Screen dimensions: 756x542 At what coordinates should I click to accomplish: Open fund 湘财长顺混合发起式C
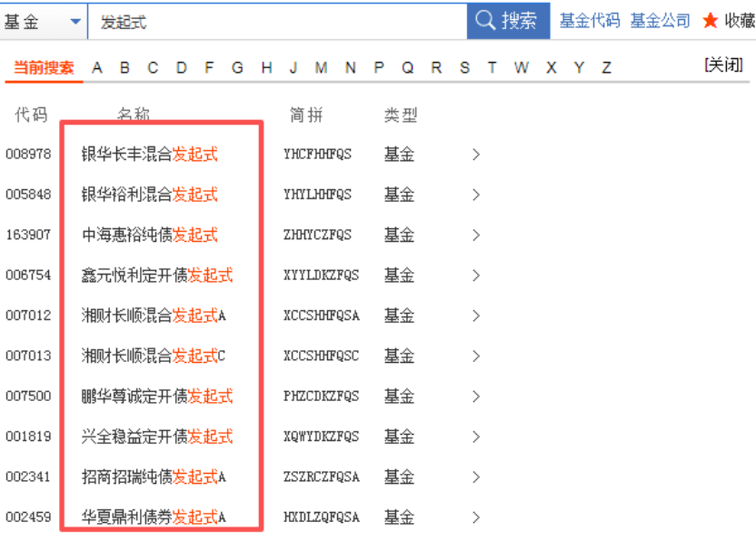coord(154,356)
